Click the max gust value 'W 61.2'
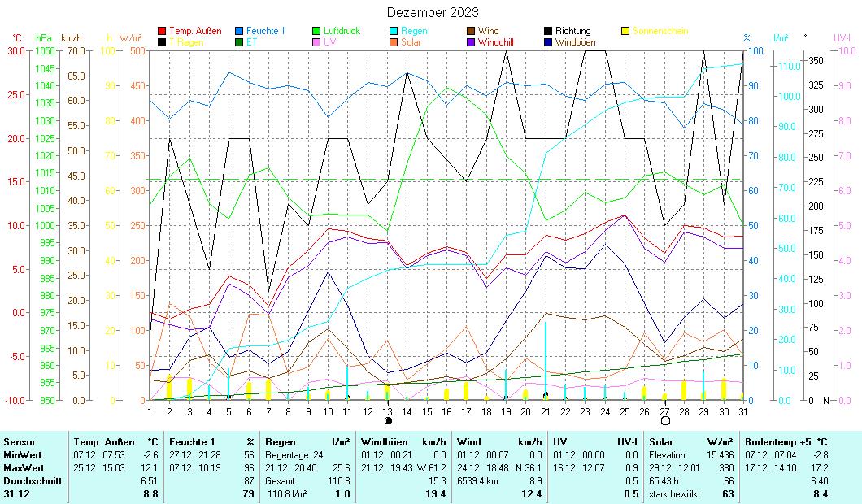 (432, 468)
